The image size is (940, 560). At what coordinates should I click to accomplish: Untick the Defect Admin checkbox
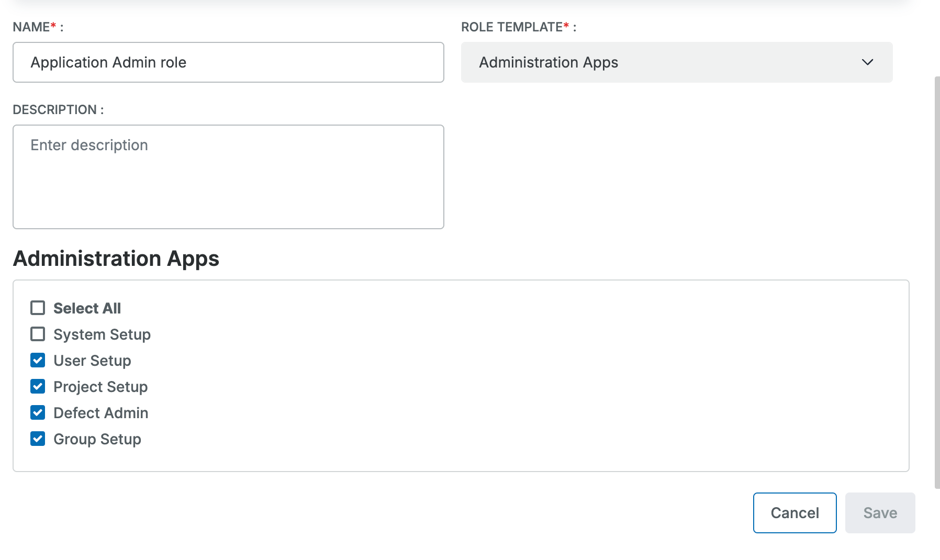coord(38,412)
